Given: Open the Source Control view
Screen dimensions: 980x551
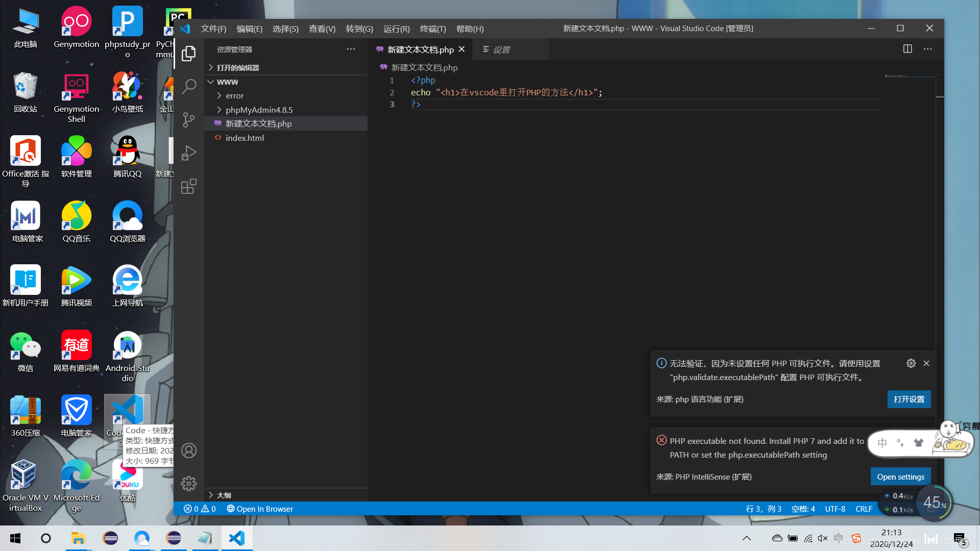Looking at the screenshot, I should (188, 119).
